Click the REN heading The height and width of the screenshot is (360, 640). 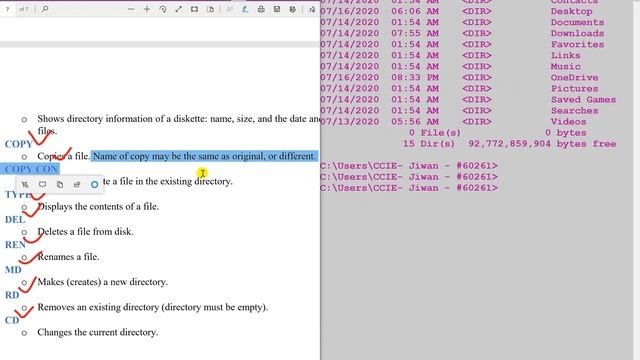15,244
